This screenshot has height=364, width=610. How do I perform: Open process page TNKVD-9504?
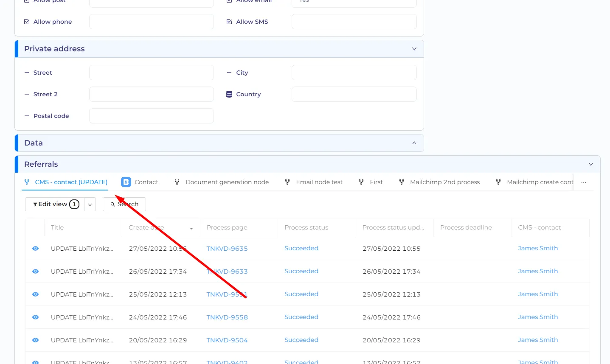[227, 340]
